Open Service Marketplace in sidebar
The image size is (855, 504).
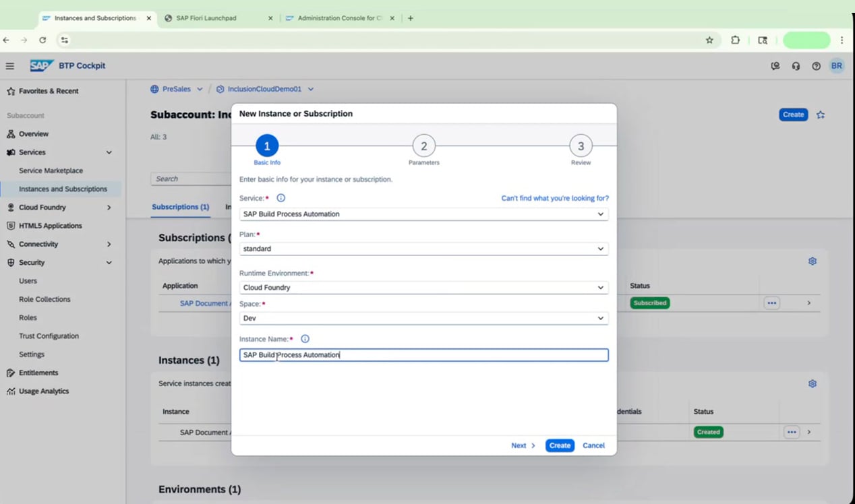click(51, 171)
